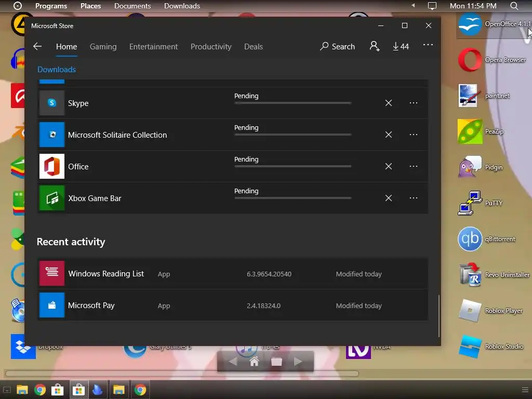The height and width of the screenshot is (399, 532).
Task: Switch to the Home tab
Action: 66,46
